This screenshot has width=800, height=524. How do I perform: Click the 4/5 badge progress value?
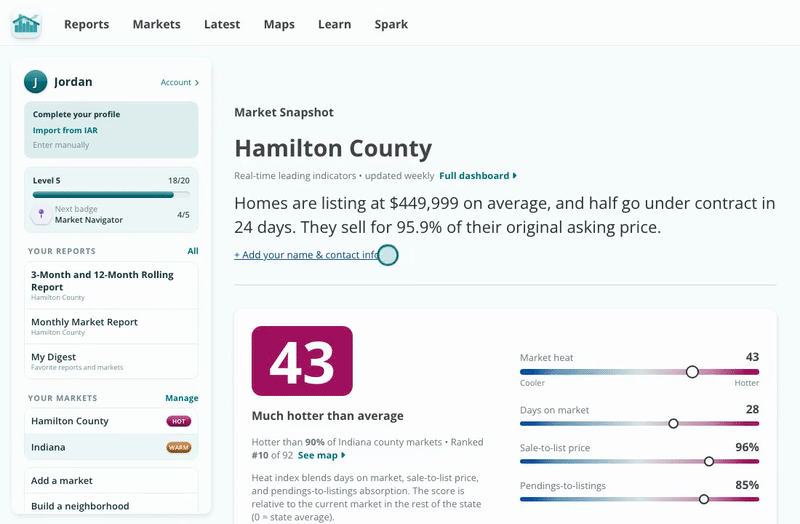tap(183, 215)
